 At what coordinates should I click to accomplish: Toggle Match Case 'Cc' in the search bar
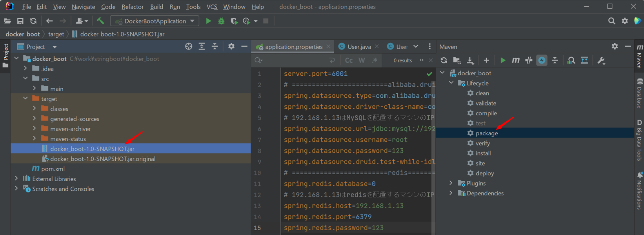[x=349, y=60]
